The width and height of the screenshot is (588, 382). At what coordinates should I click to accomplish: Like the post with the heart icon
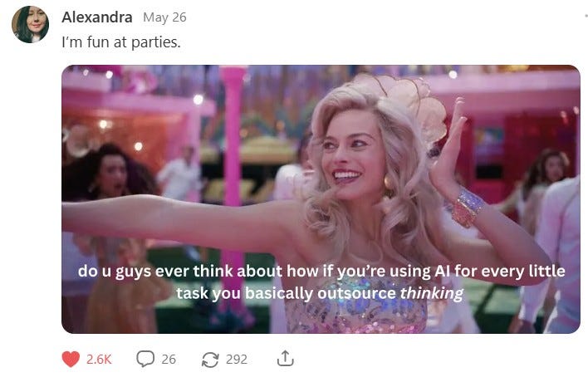(71, 359)
